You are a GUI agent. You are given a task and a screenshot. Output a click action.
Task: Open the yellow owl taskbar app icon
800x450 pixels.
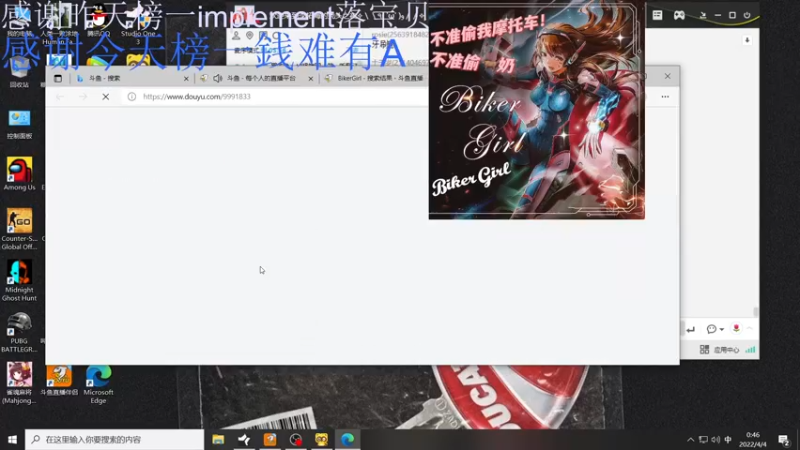321,439
